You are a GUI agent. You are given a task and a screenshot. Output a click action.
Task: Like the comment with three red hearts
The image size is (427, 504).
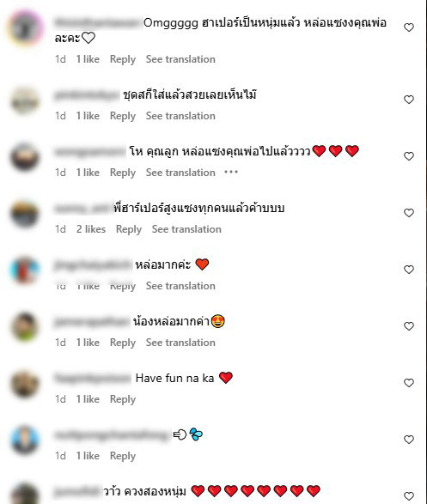(409, 156)
